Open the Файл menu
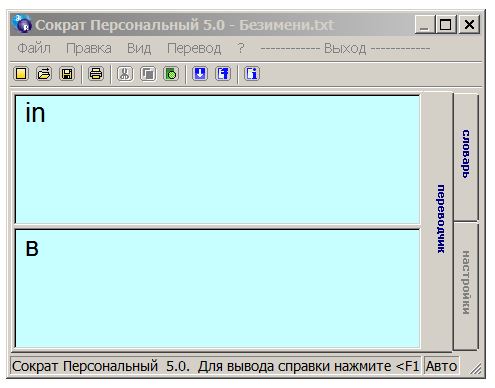Screen dimensions: 495x388 [34, 48]
